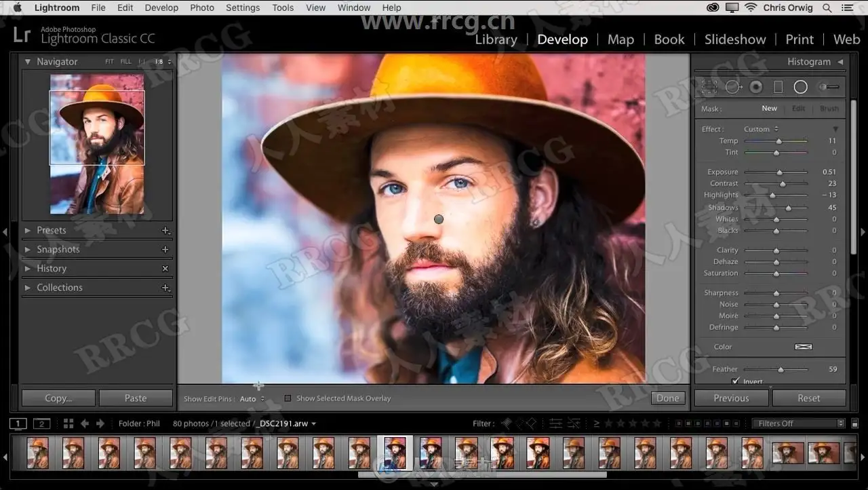Toggle Show Selected Mask Overlay checkbox

(288, 398)
